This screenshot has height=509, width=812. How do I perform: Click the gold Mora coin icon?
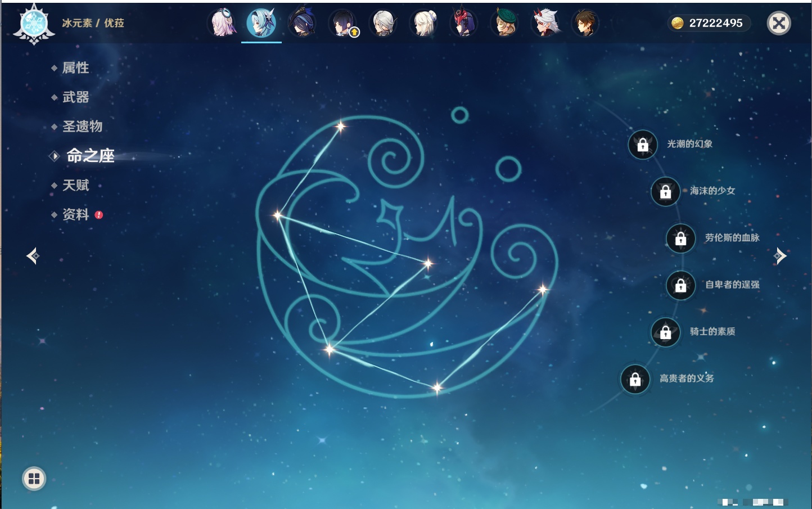[678, 23]
